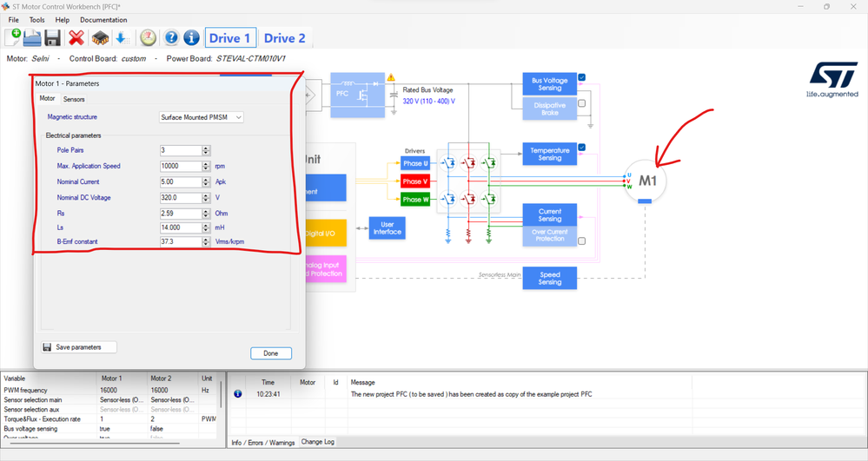Viewport: 868px width, 461px height.
Task: Open the PFC stage block
Action: (358, 95)
